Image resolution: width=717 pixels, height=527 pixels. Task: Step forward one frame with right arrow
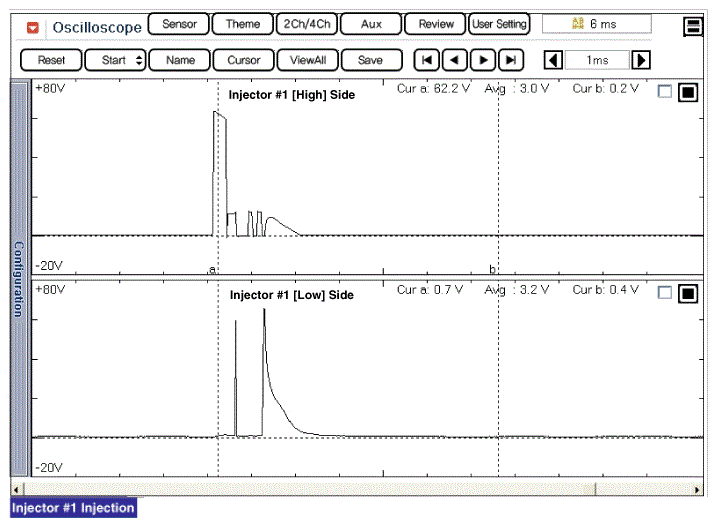483,60
